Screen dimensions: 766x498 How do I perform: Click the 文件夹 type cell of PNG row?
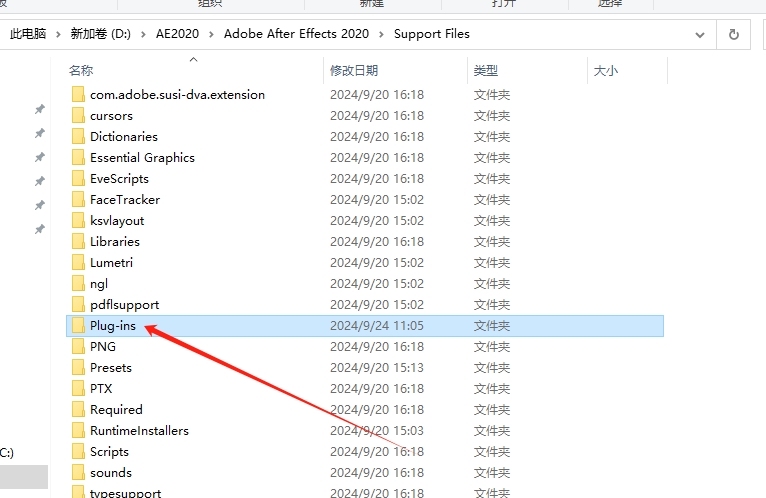tap(491, 347)
